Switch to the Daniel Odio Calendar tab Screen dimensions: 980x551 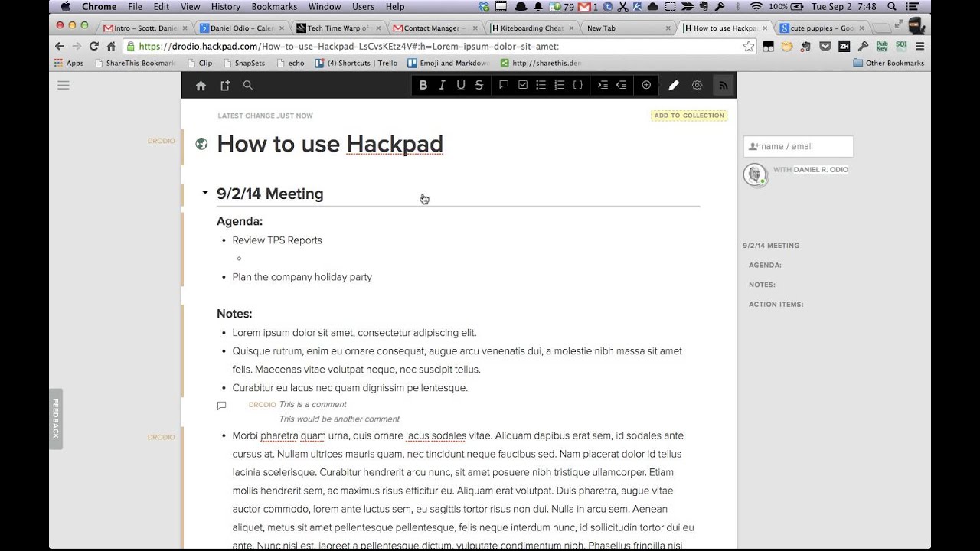click(242, 28)
